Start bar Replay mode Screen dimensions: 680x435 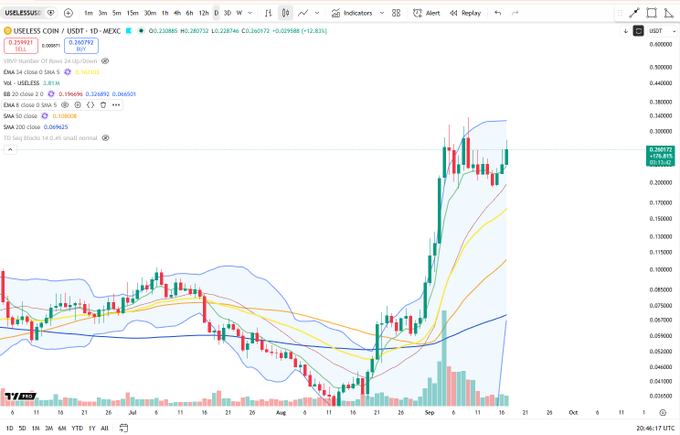click(465, 13)
